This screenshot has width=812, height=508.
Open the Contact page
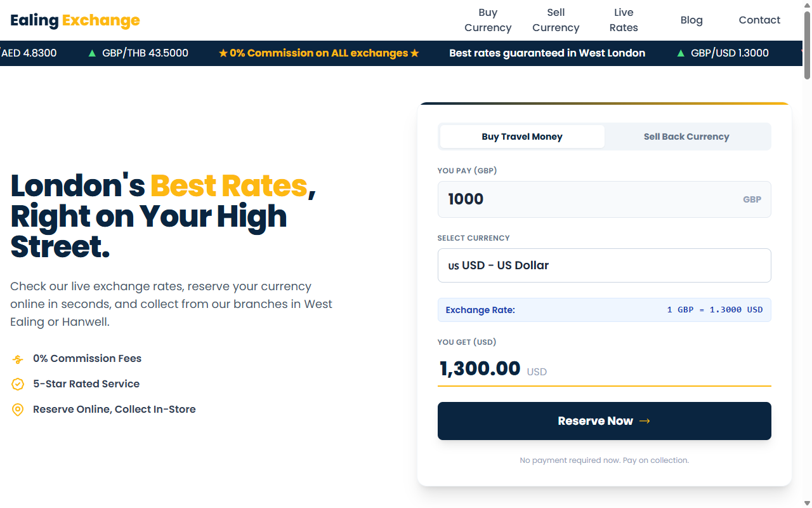[x=759, y=20]
